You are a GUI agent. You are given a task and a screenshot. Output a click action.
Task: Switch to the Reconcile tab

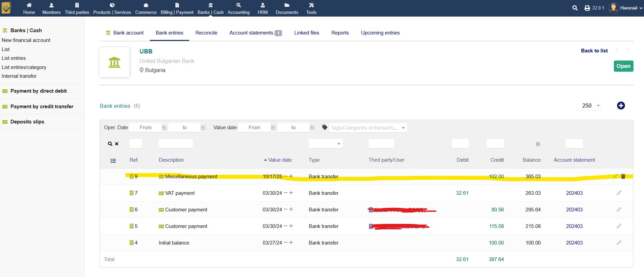[x=206, y=33]
